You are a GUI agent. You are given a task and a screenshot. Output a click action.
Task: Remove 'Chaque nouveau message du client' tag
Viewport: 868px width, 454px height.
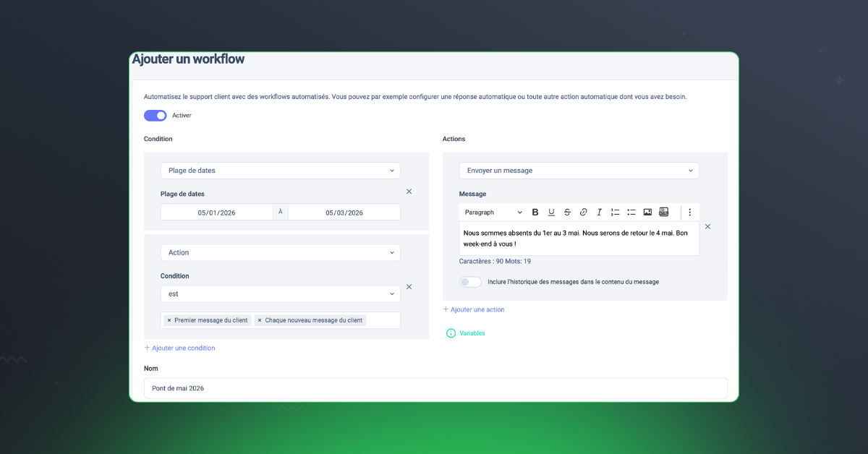pos(260,320)
